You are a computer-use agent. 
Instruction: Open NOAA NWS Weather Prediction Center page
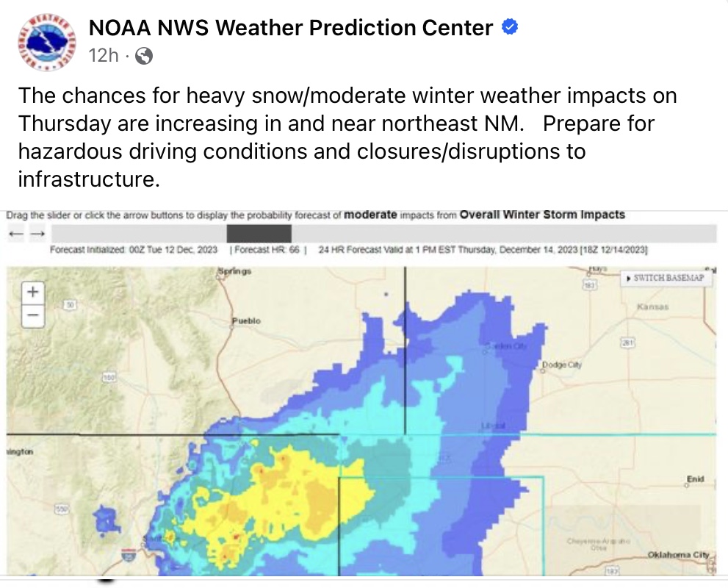pos(291,28)
